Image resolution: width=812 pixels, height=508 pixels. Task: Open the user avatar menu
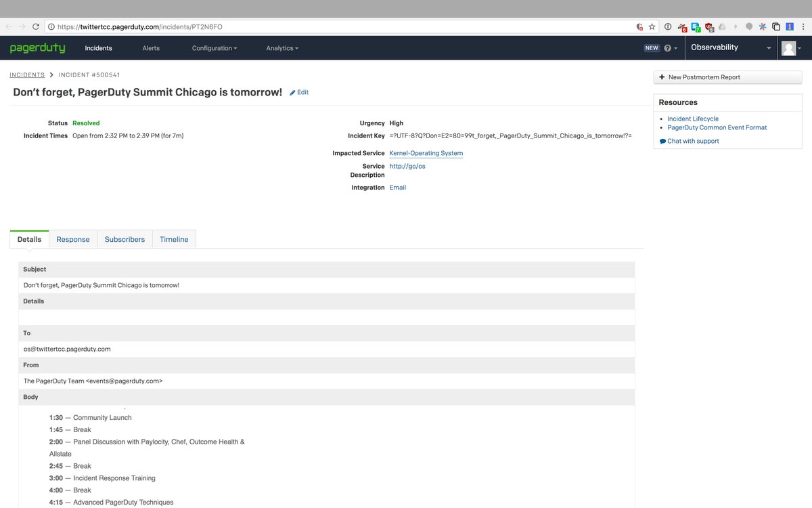[791, 48]
